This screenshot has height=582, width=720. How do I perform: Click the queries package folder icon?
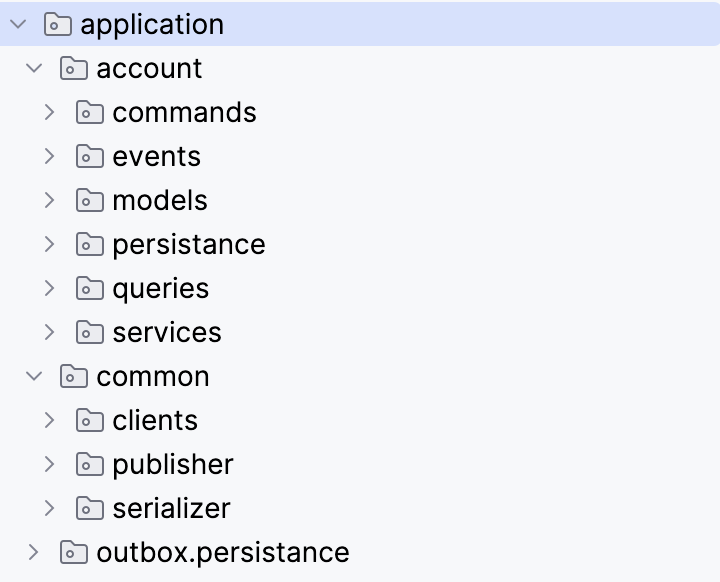[90, 289]
